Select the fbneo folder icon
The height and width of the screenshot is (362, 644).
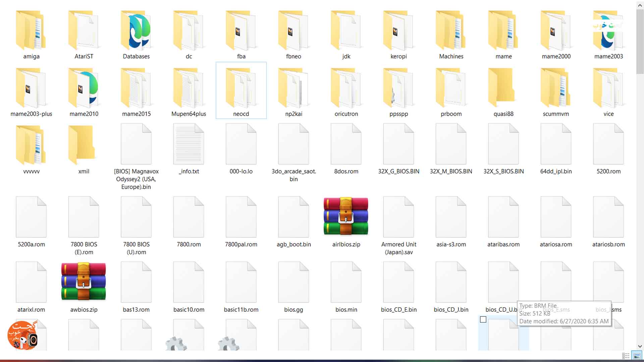[x=293, y=30]
